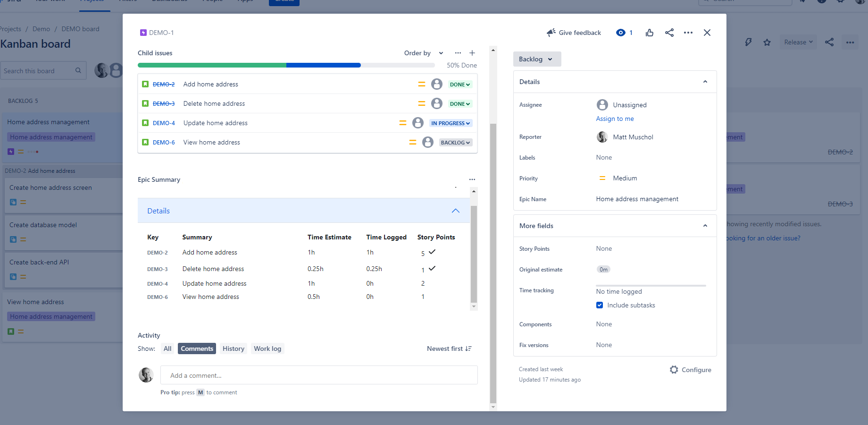The width and height of the screenshot is (868, 425).
Task: Open the Backlog status dropdown
Action: click(537, 59)
